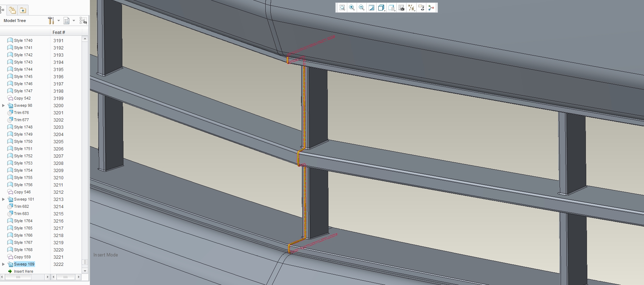Select the highlighted Sweep 109 feature
The height and width of the screenshot is (285, 644).
tap(24, 264)
